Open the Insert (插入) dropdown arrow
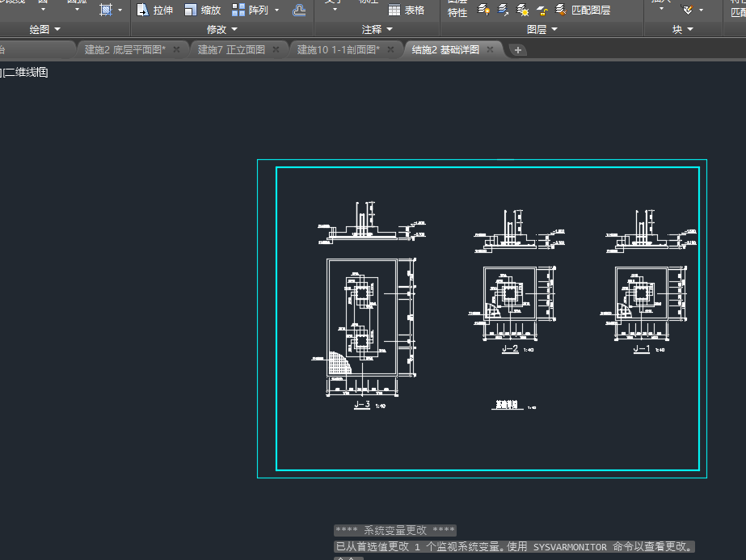Viewport: 746px width, 560px height. [661, 9]
